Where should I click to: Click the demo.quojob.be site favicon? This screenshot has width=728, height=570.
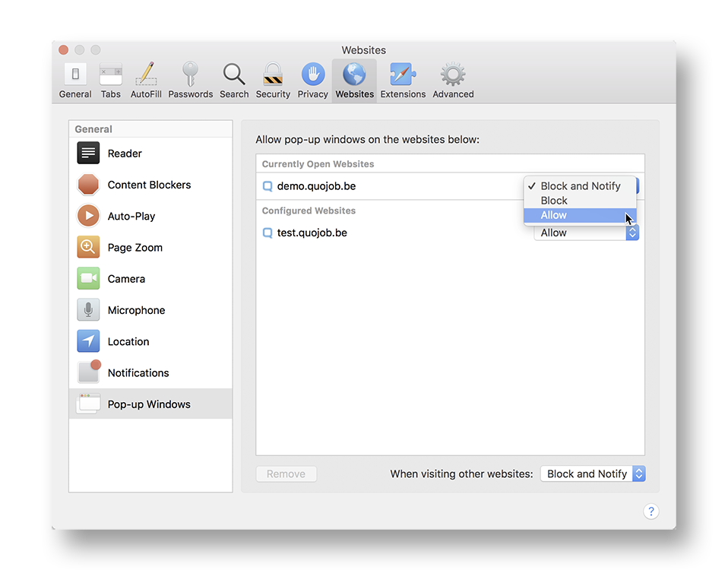[x=267, y=186]
